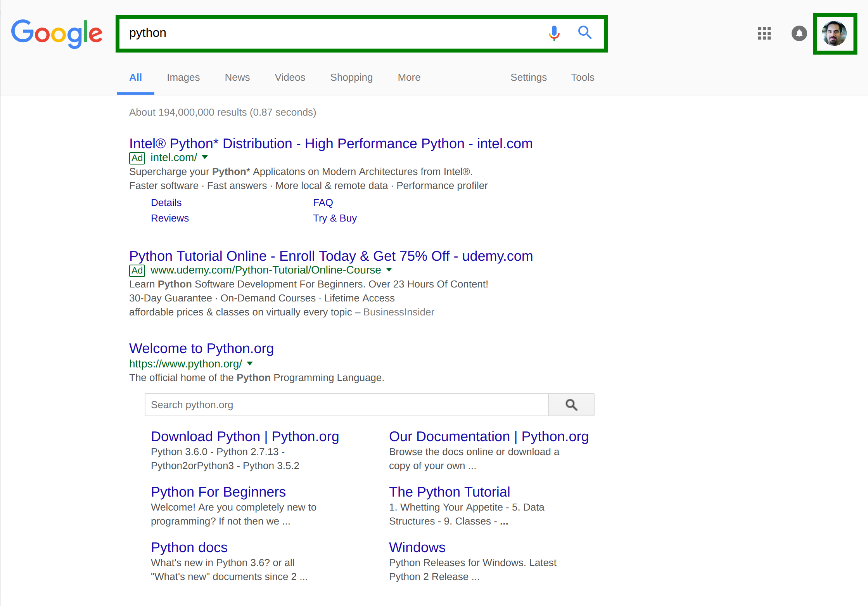Viewport: 868px width, 606px height.
Task: Switch to the Images tab
Action: pos(183,78)
